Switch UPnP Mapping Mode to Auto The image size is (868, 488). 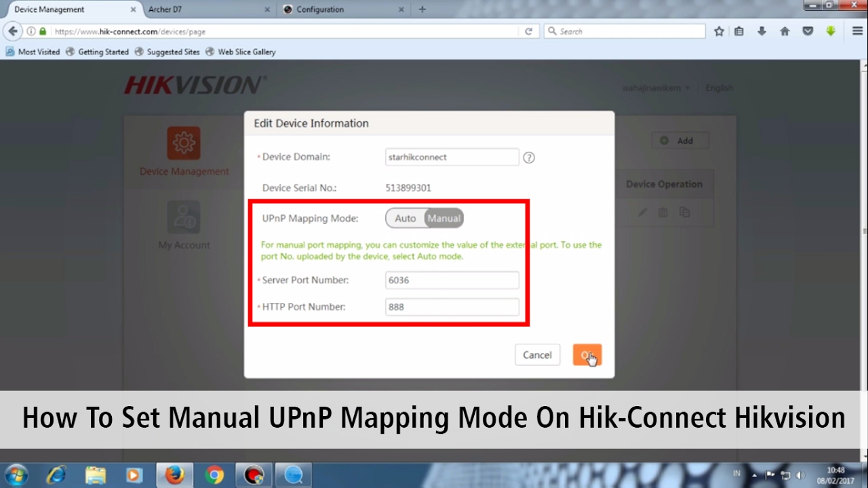406,218
